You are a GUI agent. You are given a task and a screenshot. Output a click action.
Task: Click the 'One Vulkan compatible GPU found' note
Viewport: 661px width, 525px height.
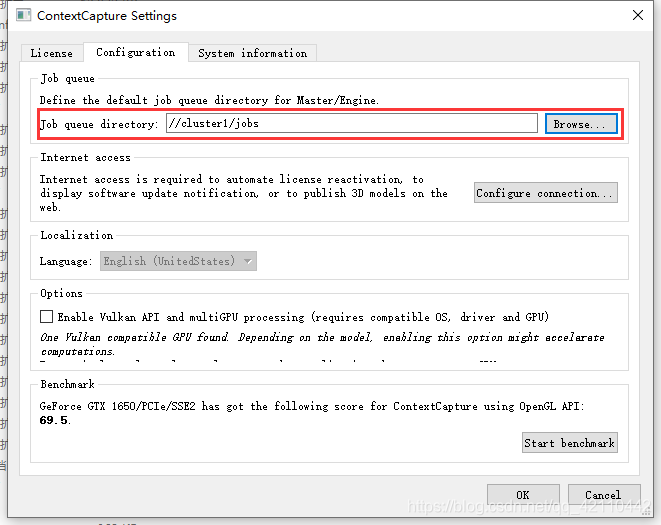tap(322, 344)
